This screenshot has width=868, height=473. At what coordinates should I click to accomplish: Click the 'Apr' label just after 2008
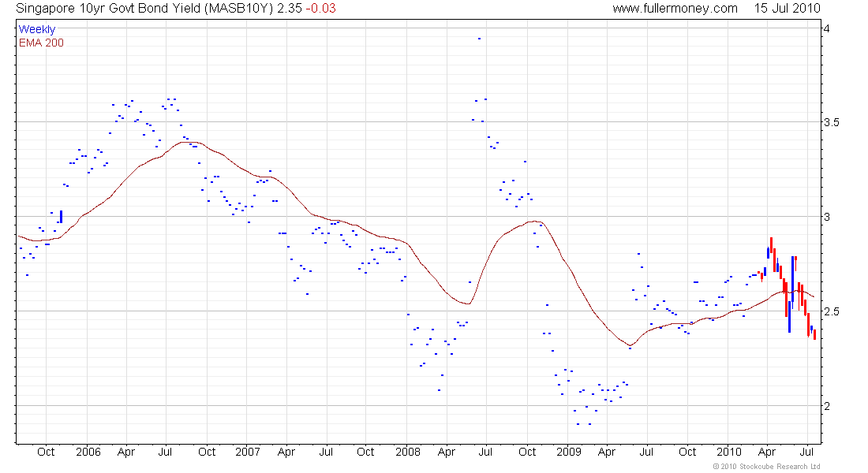pos(446,452)
